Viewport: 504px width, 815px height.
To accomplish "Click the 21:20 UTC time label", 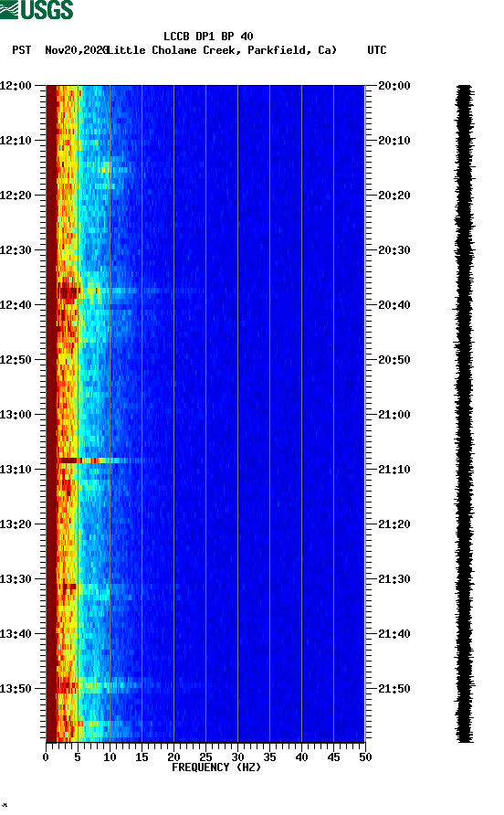I will pos(394,524).
